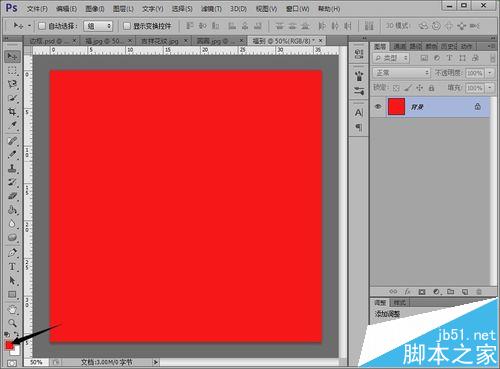500x369 pixels.
Task: Open the Brush Presets panel icon
Action: [x=359, y=91]
